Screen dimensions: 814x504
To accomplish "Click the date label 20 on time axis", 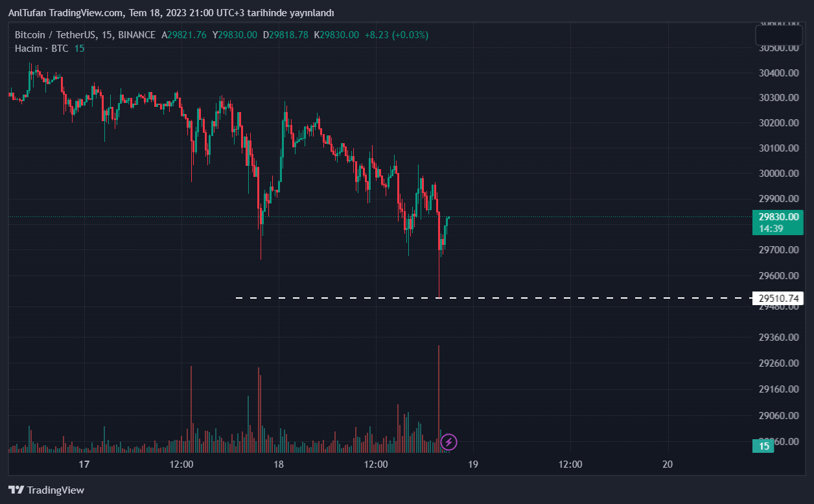I will [x=668, y=464].
